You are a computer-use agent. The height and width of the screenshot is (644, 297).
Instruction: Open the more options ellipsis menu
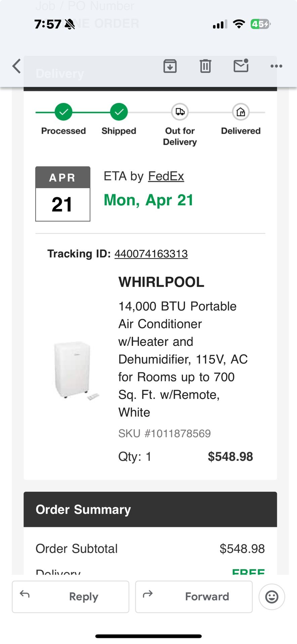coord(276,66)
